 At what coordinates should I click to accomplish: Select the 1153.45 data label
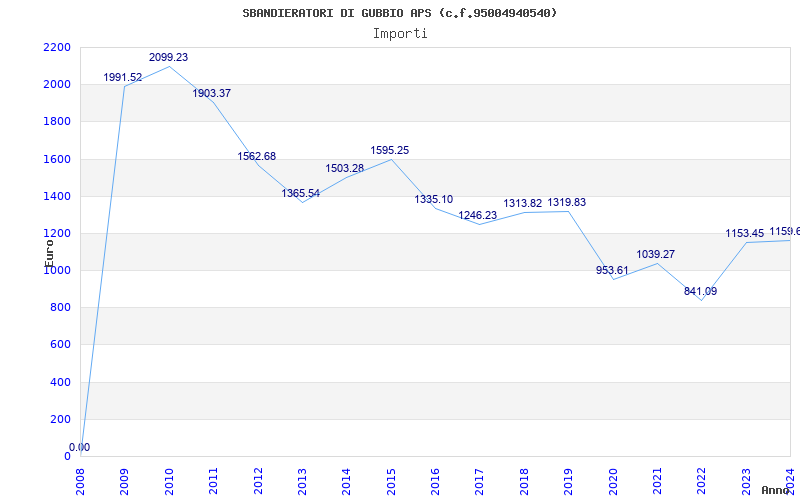pos(745,233)
